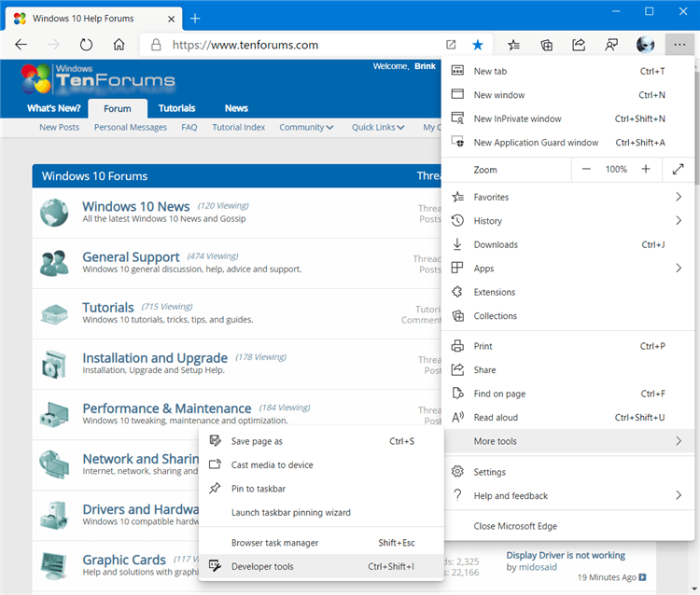Choose Pin to taskbar
700x595 pixels.
point(321,489)
